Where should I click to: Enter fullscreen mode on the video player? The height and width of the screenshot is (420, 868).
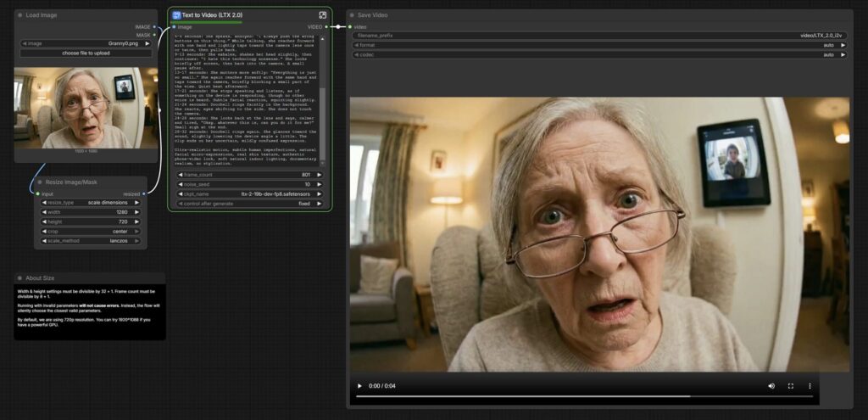pyautogui.click(x=791, y=386)
